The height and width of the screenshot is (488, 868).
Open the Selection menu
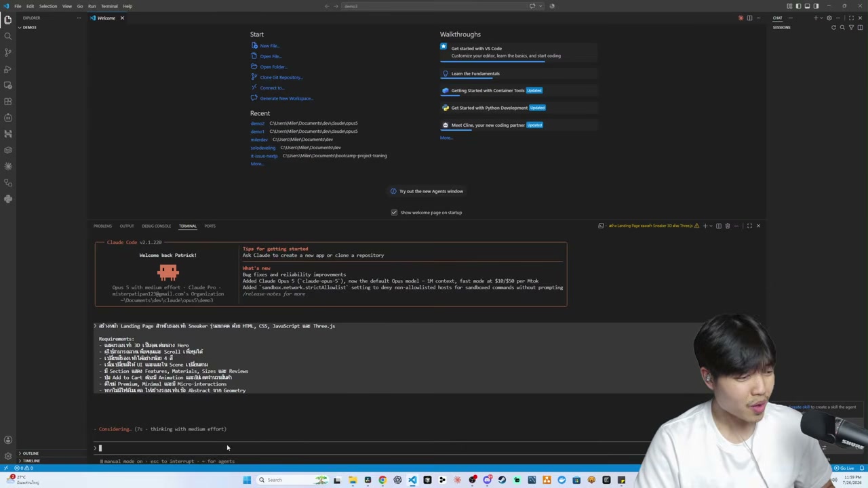click(48, 6)
